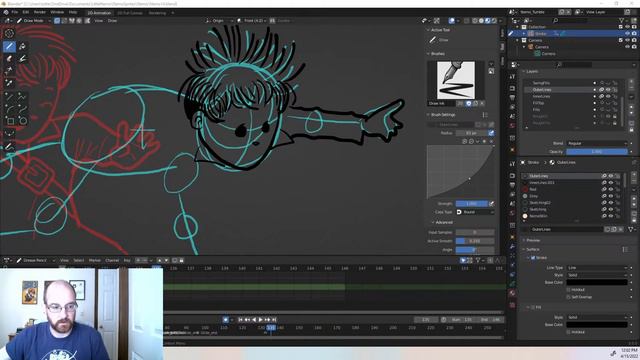
Task: Toggle the Stroke checkbox under Surface
Action: tap(533, 258)
